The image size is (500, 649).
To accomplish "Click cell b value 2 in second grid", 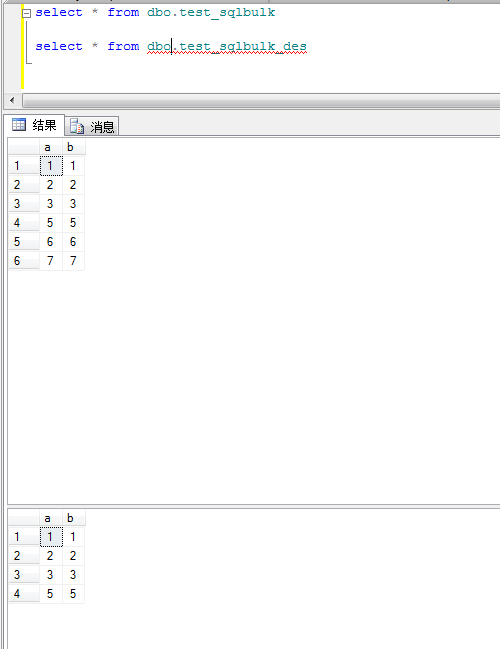I will point(74,556).
